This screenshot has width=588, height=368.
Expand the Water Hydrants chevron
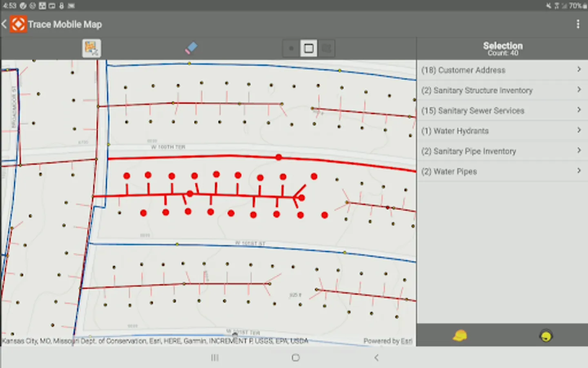point(579,130)
